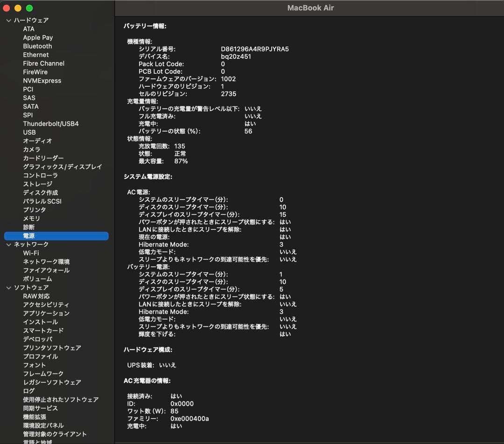Select the 機能拡張 software item
The image size is (504, 444).
coord(35,417)
